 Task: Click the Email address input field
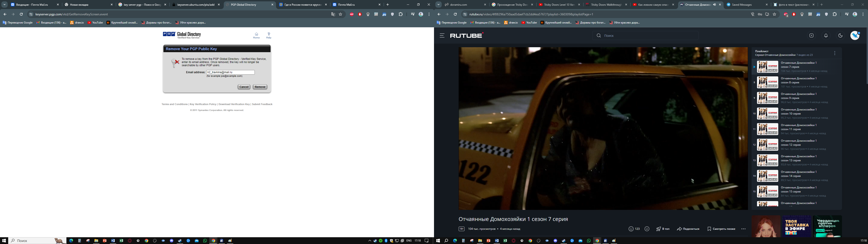tap(231, 72)
